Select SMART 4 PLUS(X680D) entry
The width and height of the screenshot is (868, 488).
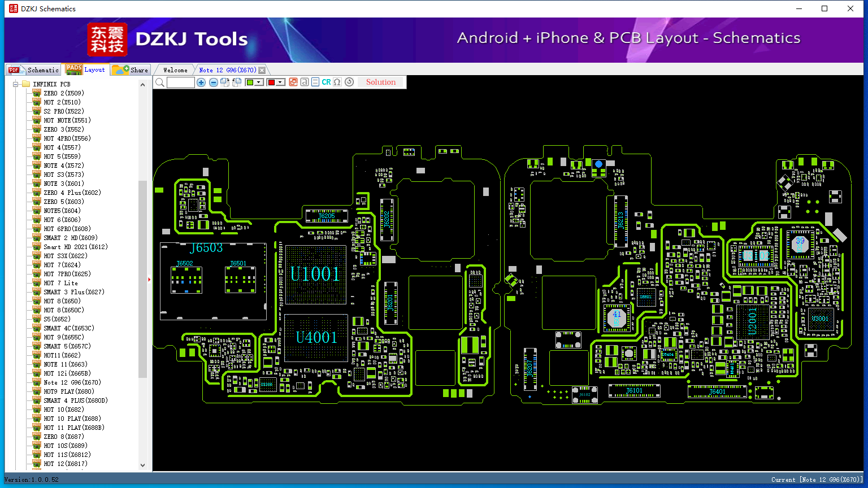[76, 400]
